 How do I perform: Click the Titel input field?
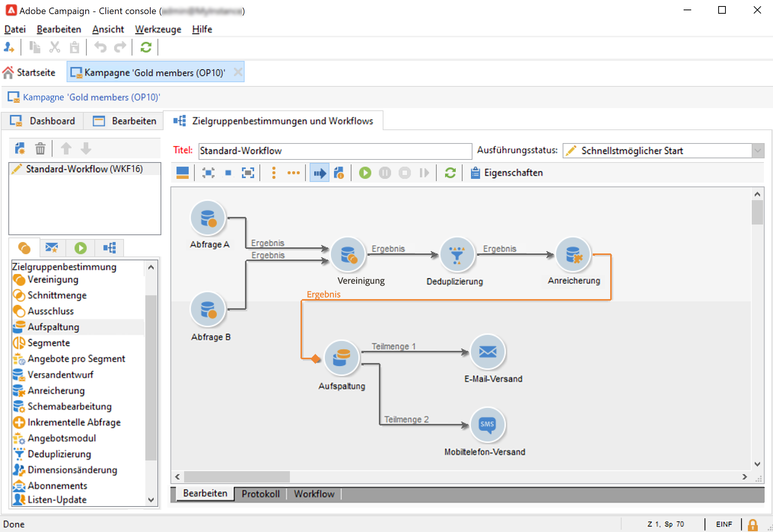(335, 151)
